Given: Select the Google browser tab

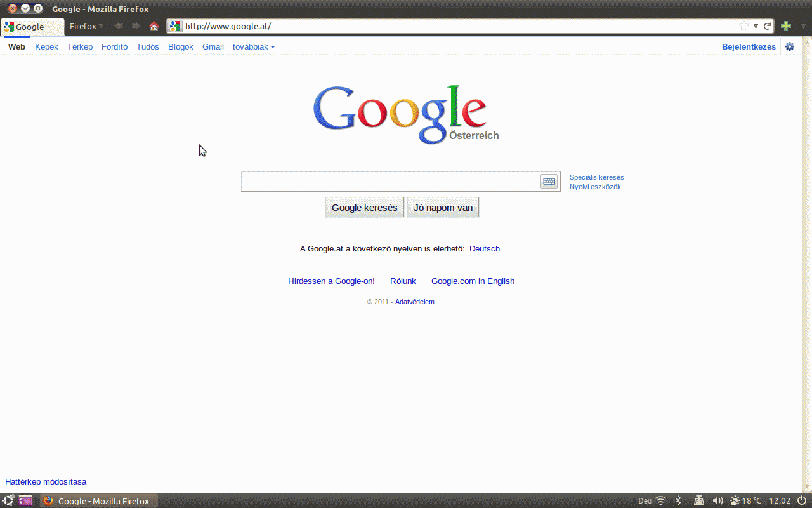Looking at the screenshot, I should point(32,27).
